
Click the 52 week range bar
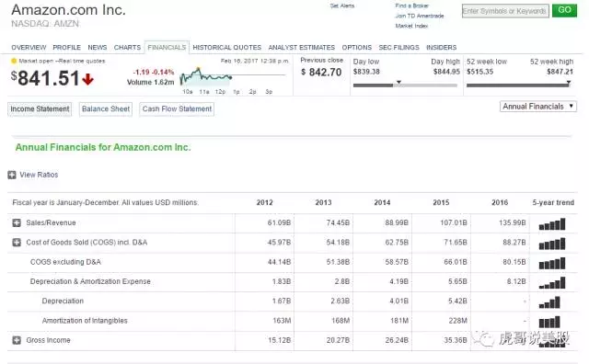coord(519,85)
